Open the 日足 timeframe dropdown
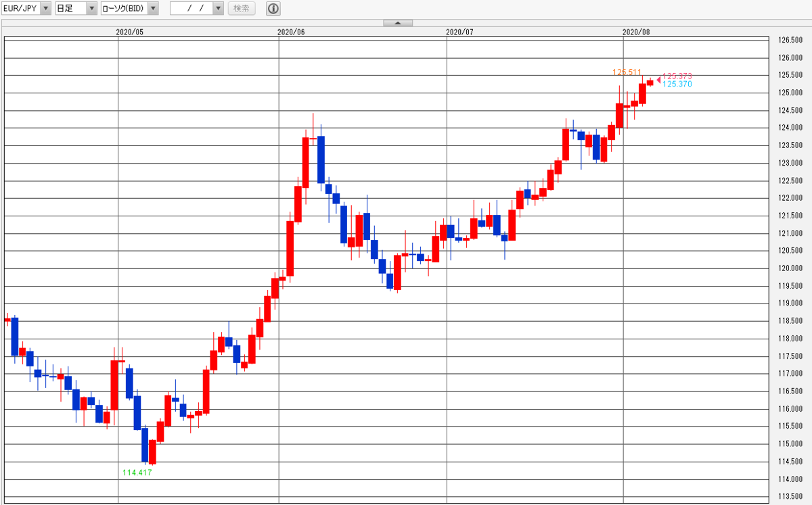 tap(76, 8)
